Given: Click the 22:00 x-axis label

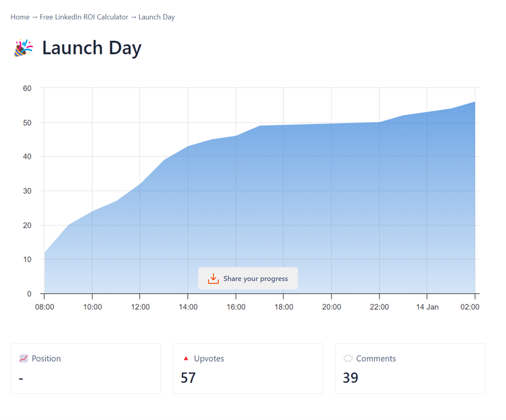Looking at the screenshot, I should 379,307.
